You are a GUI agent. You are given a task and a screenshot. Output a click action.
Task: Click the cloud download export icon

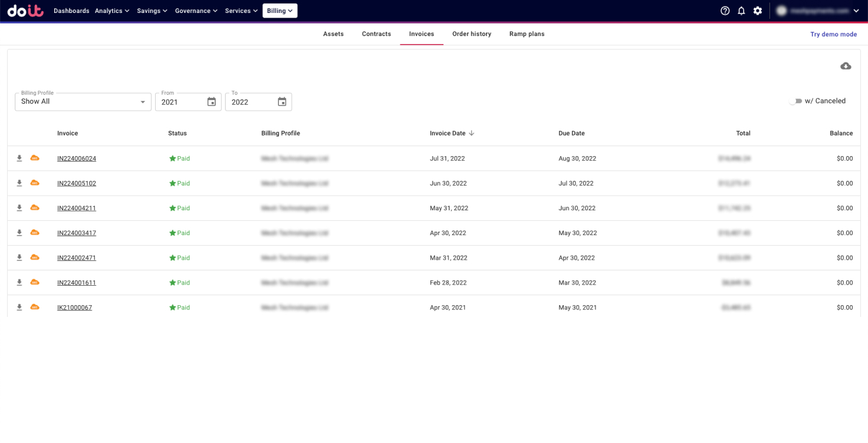pos(846,66)
